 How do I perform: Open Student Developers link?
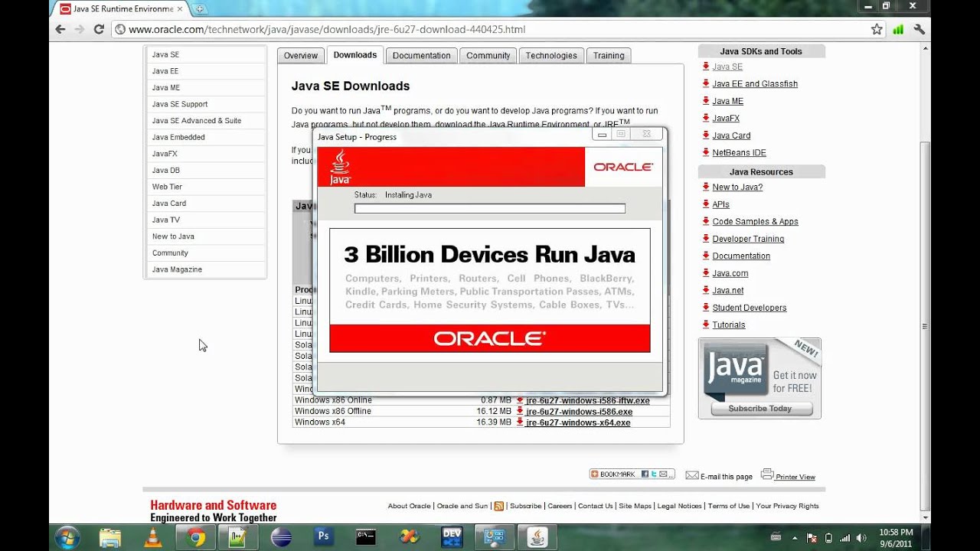(x=750, y=308)
